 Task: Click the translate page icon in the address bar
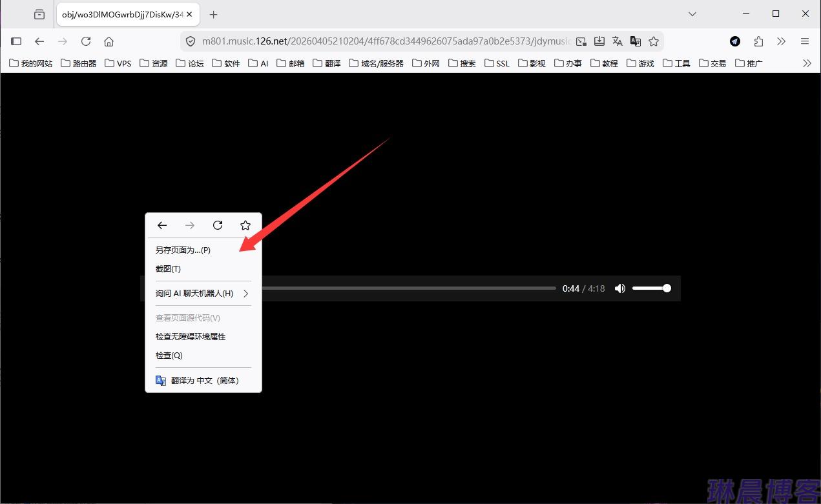[618, 41]
